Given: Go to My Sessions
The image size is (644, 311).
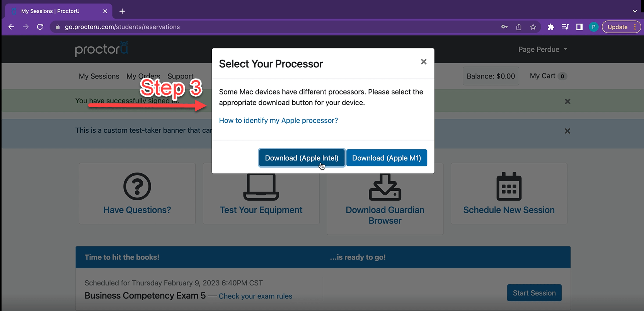Looking at the screenshot, I should pos(99,76).
